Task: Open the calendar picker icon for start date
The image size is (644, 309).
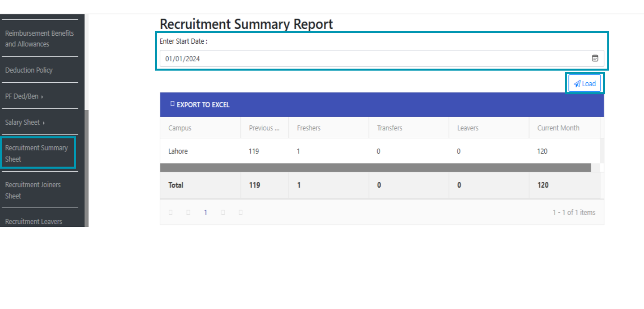Action: tap(595, 58)
